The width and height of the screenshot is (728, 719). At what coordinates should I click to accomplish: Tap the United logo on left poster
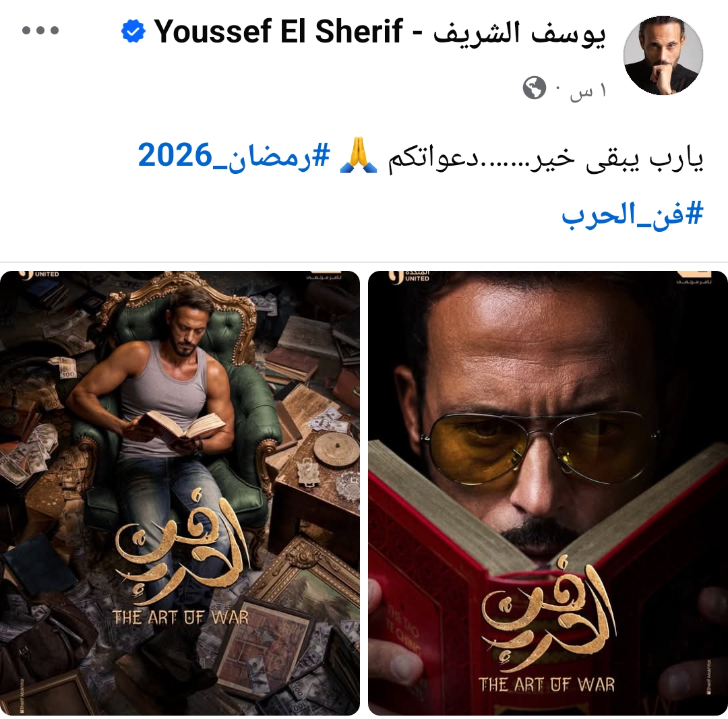(40, 275)
